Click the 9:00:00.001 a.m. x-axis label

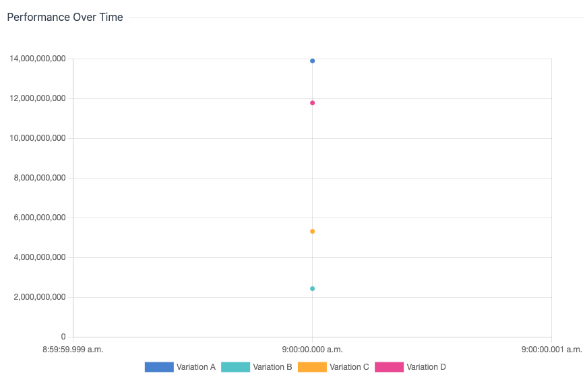coord(551,350)
